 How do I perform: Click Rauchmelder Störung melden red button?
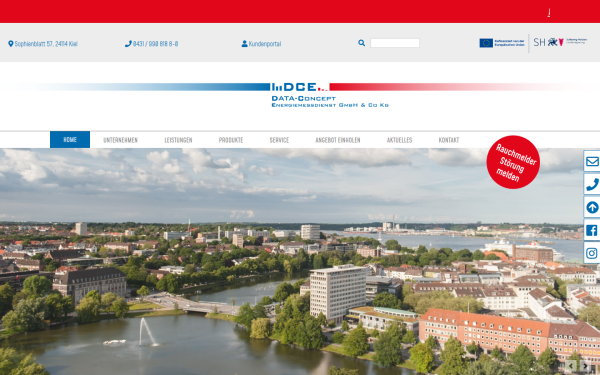(x=513, y=162)
